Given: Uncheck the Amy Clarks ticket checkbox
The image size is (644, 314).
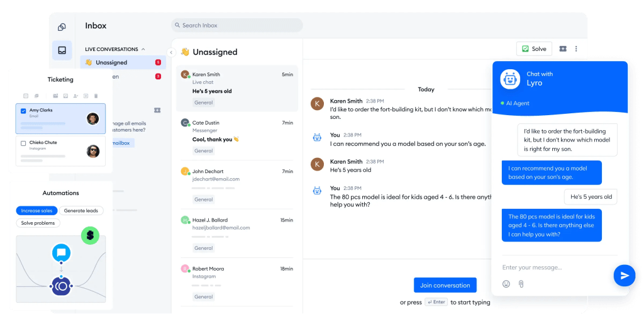Looking at the screenshot, I should pos(23,111).
